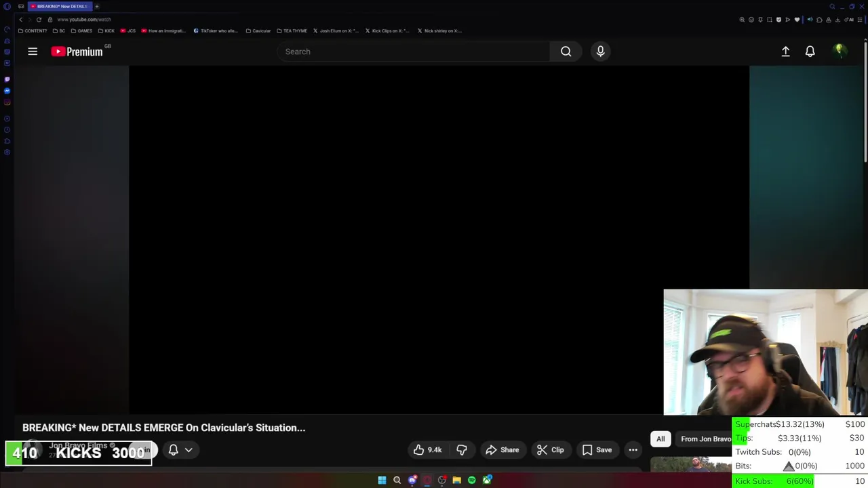Open the Josh Ellum on X bookmark
Image resolution: width=868 pixels, height=488 pixels.
pos(336,30)
